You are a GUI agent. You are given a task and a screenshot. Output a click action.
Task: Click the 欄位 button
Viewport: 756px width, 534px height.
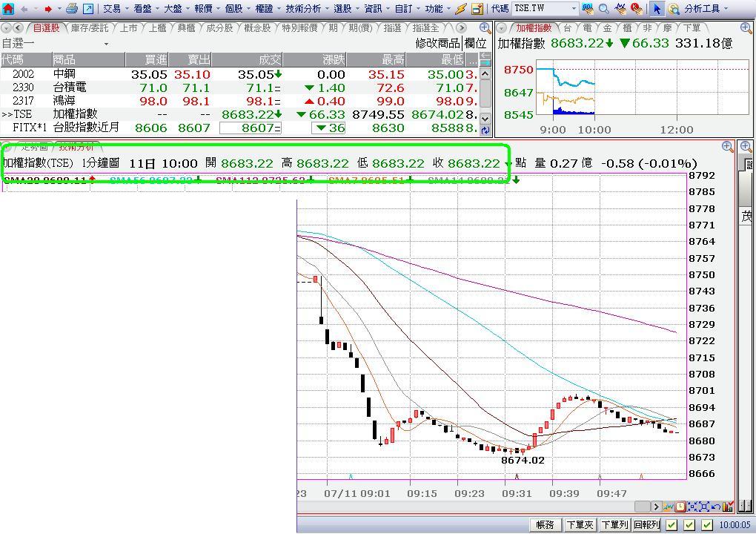[475, 44]
